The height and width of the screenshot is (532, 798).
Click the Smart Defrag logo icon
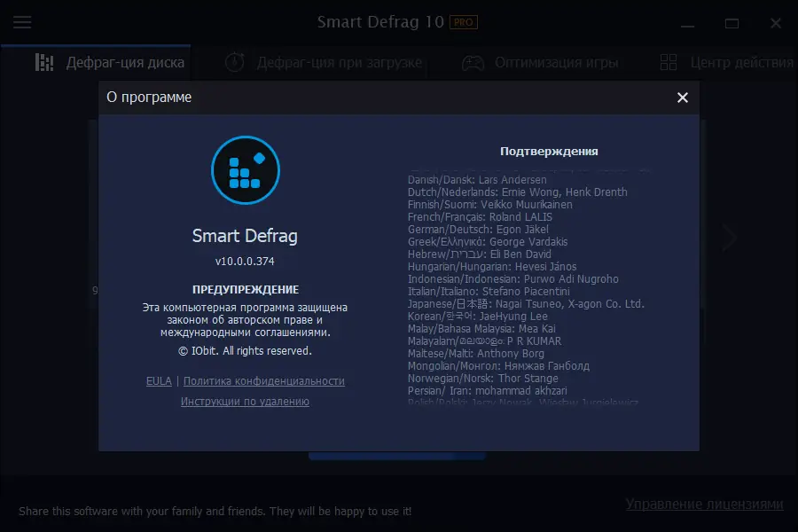pos(246,170)
